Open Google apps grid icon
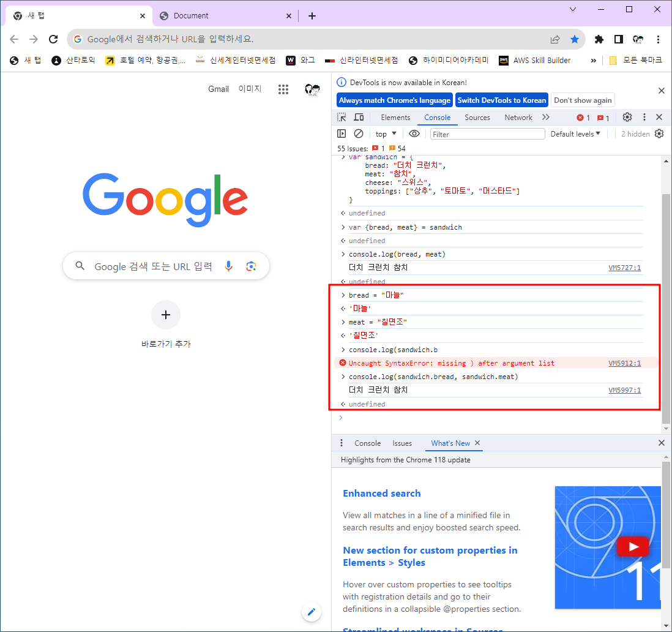 pos(283,89)
